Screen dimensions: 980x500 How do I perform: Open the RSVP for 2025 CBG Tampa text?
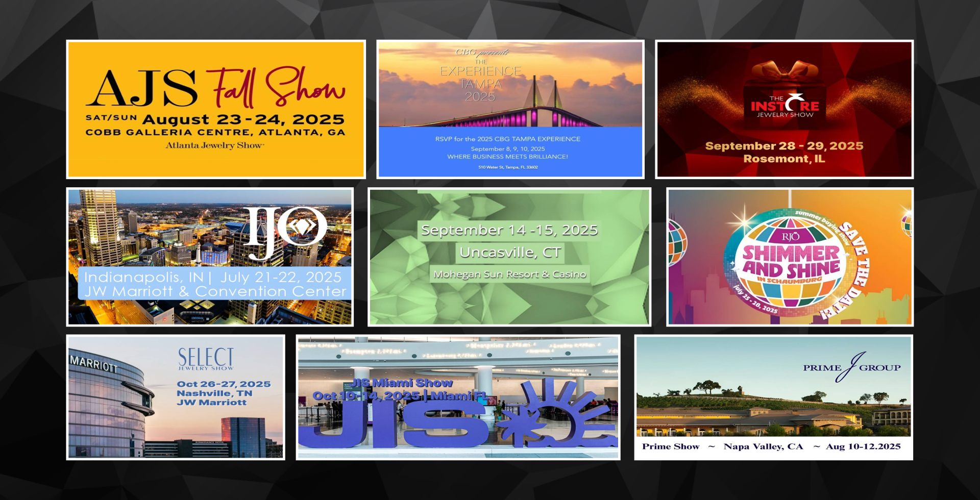[x=507, y=139]
